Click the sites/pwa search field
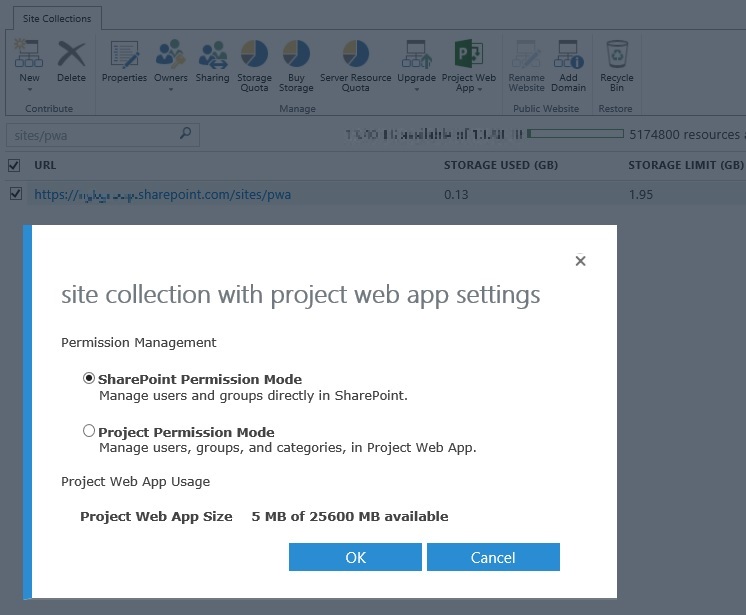The width and height of the screenshot is (746, 615). coord(103,135)
